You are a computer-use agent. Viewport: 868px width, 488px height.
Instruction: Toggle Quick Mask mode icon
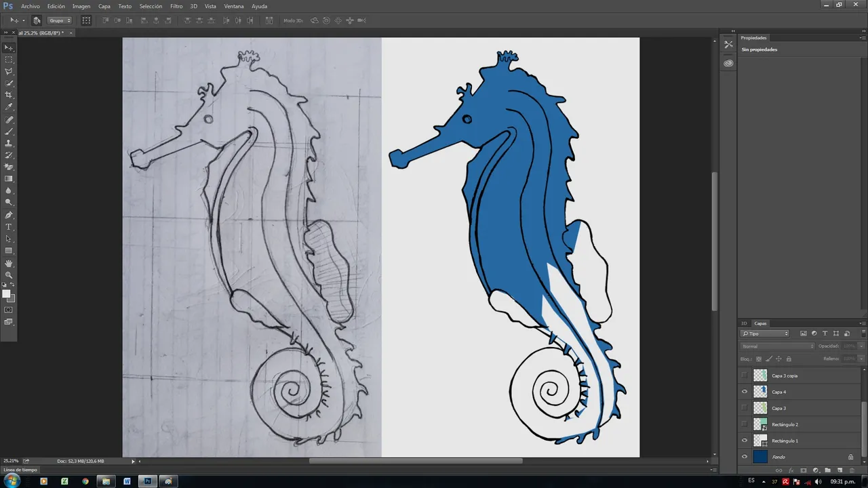(x=9, y=310)
